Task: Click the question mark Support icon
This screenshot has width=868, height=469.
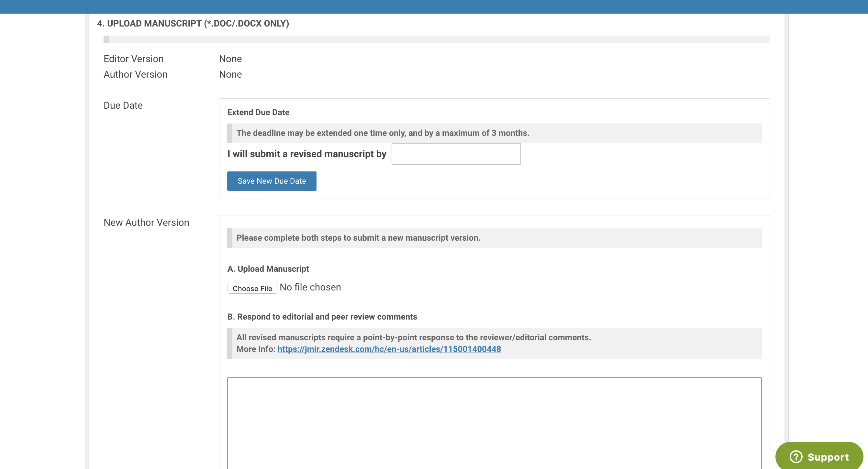Action: (796, 457)
